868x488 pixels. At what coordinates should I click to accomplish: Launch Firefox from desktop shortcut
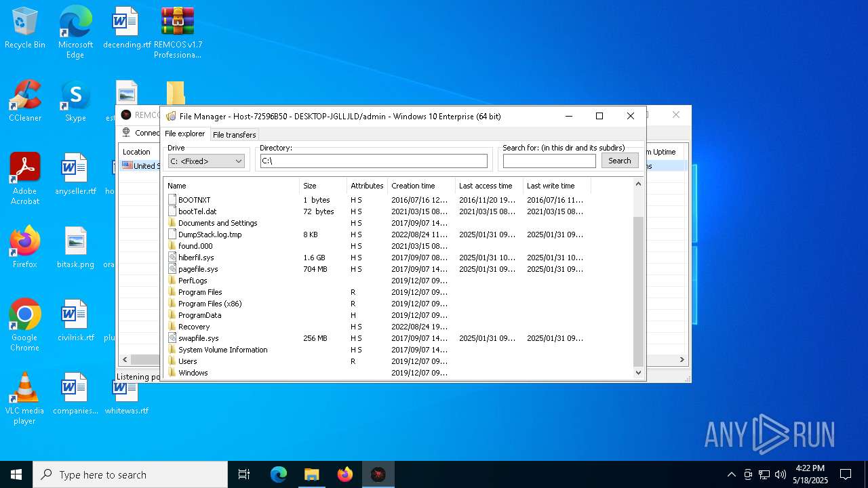tap(25, 248)
